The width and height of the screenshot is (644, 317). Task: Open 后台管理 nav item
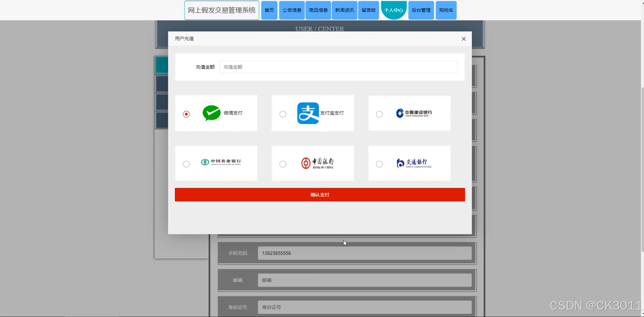421,10
